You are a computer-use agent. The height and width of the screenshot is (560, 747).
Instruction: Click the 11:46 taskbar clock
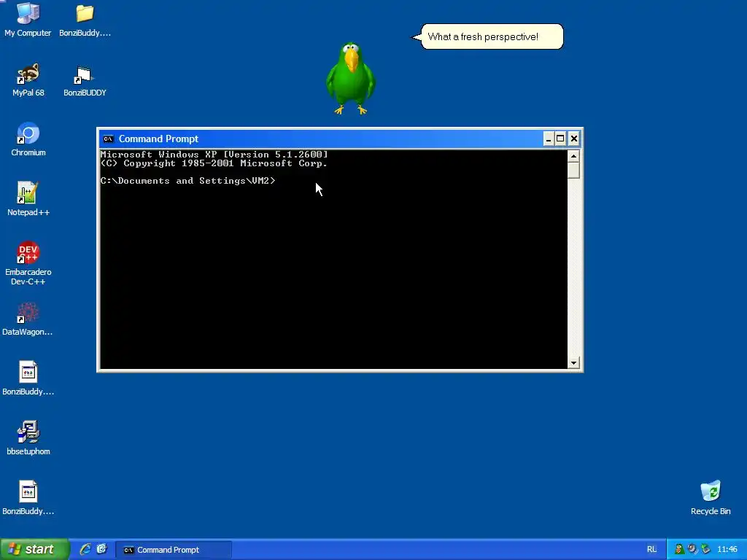pos(727,550)
